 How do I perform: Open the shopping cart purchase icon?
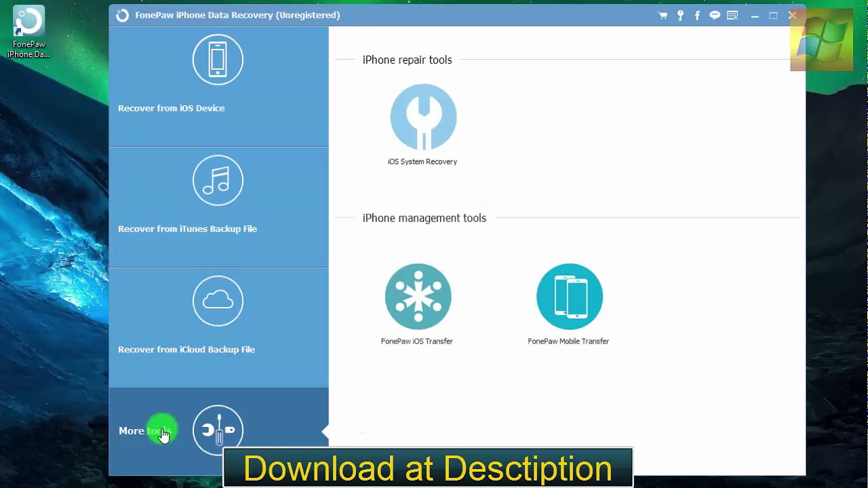(663, 15)
